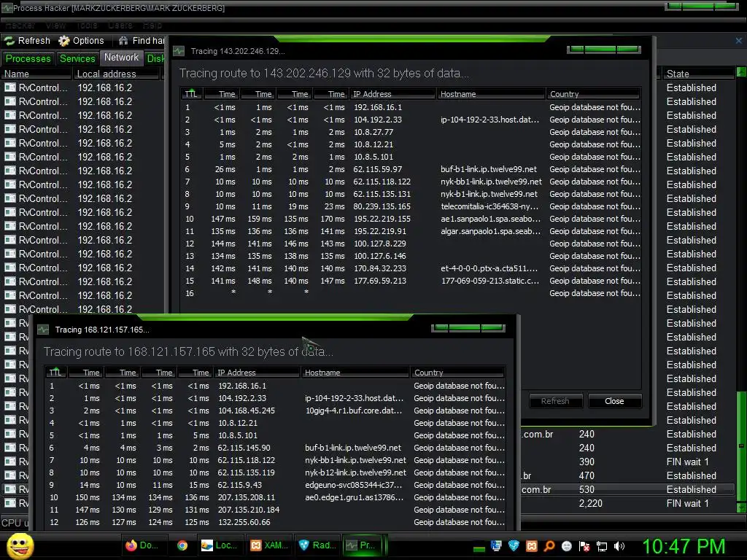Screen dimensions: 747x560
Task: Select the FIN wait 1 row showing 2,220
Action: (628, 503)
